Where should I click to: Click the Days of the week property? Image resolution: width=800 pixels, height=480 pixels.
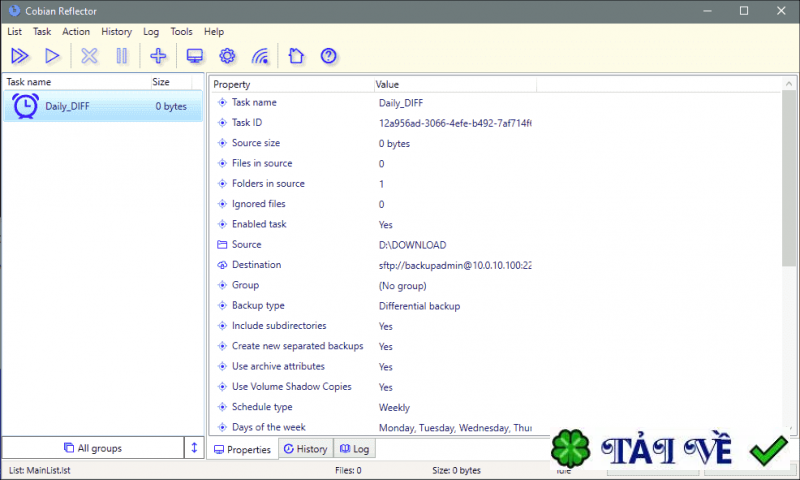pos(268,427)
